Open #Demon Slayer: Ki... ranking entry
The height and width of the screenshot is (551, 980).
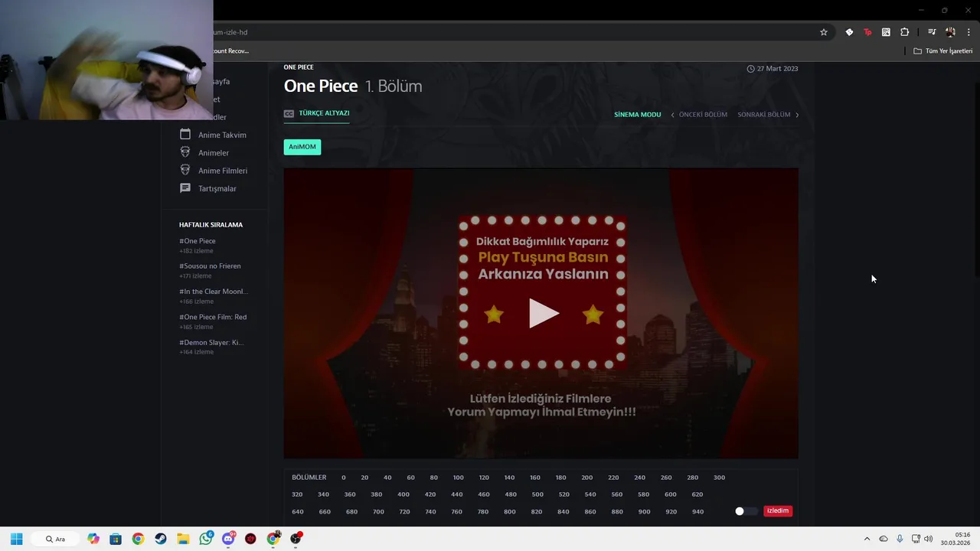click(211, 343)
